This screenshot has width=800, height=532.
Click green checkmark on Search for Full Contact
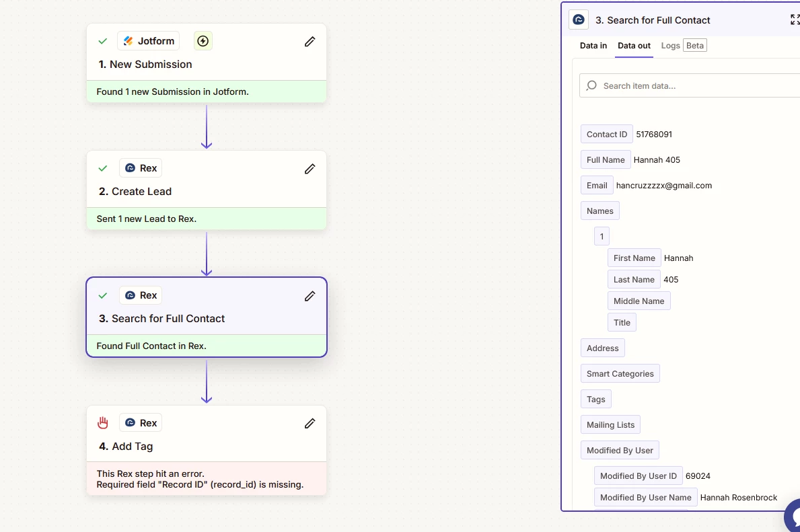tap(102, 295)
